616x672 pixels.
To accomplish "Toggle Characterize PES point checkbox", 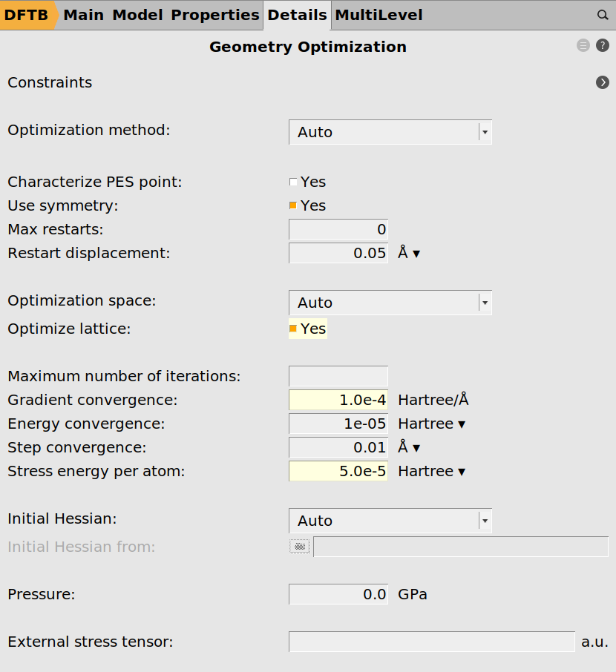I will (x=293, y=182).
